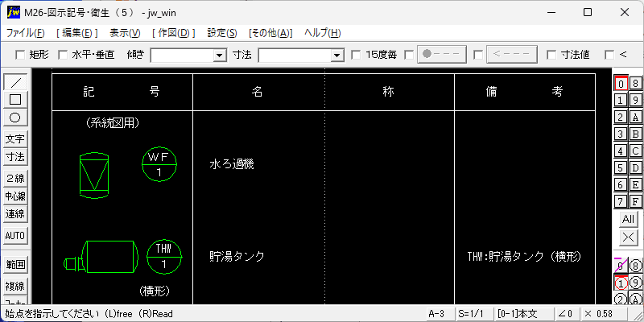Click circled layer group 8 button
Viewport: 644px width, 322px height.
click(x=635, y=266)
